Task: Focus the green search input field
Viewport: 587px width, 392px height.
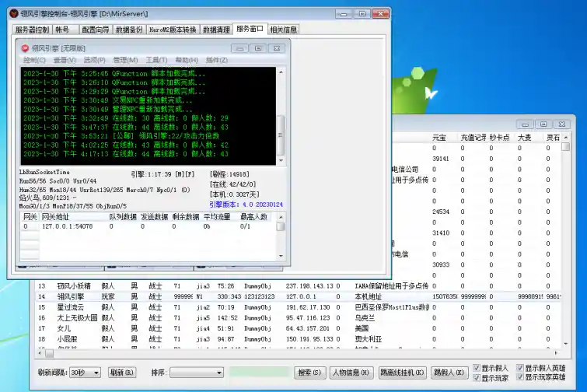Action: click(x=260, y=373)
